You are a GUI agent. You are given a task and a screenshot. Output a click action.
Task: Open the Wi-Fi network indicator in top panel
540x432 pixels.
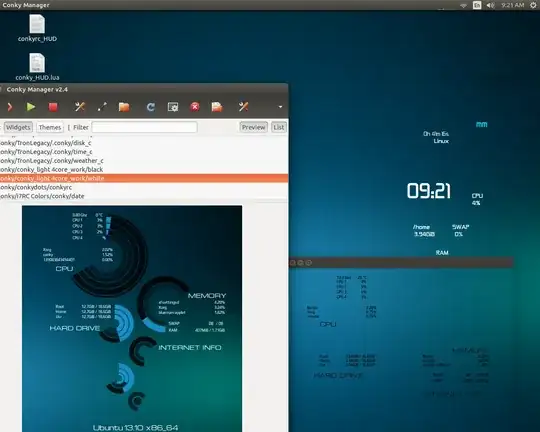[x=464, y=5]
